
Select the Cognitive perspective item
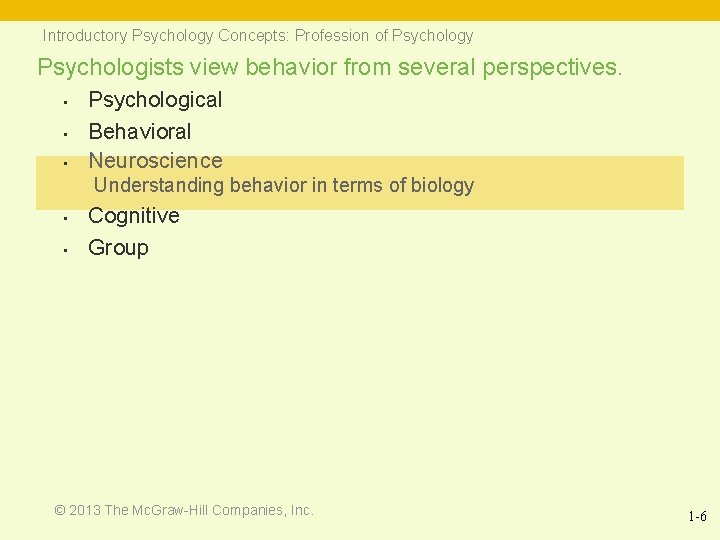(x=134, y=216)
